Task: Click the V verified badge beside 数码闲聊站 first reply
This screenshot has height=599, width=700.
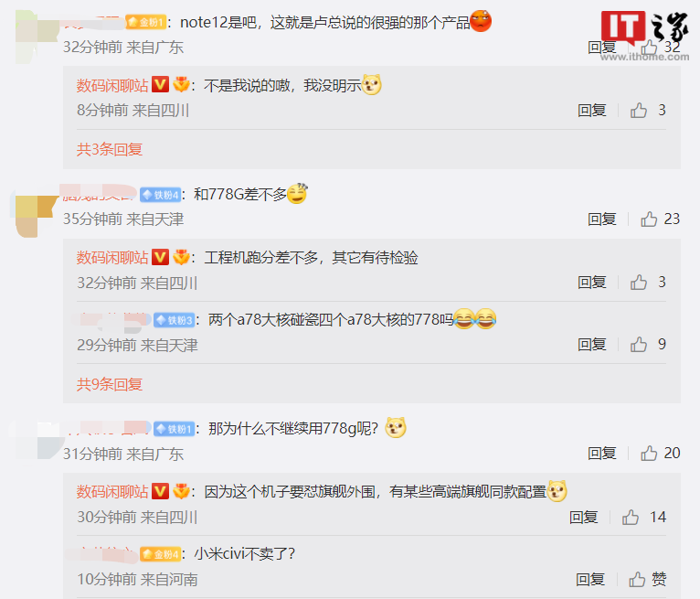Action: (x=160, y=84)
